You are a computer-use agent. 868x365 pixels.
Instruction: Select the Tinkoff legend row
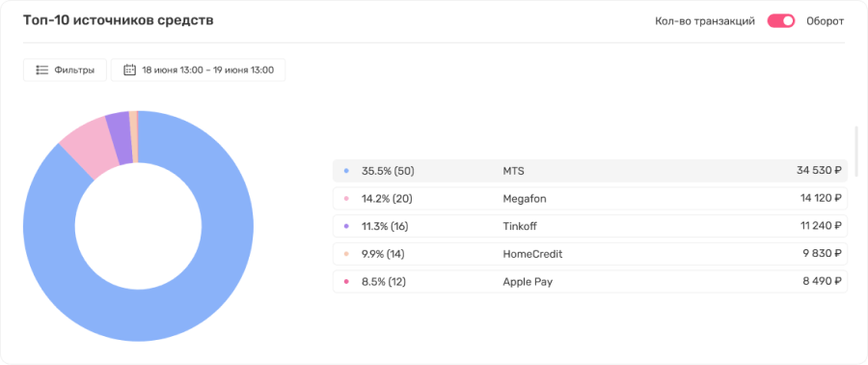[x=589, y=226]
